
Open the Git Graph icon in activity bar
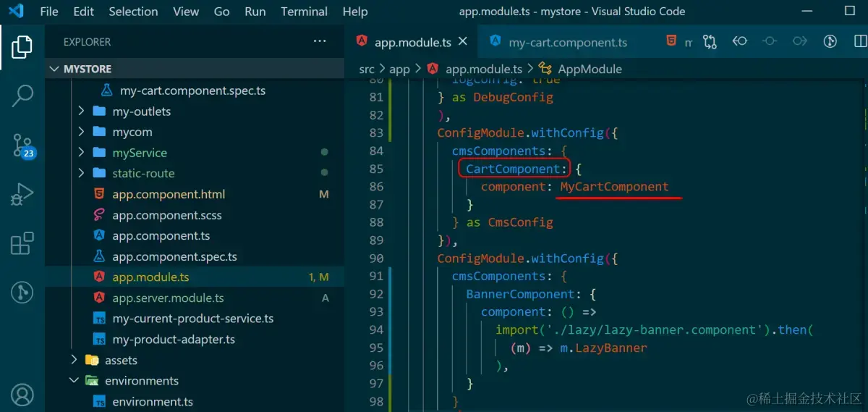coord(22,292)
